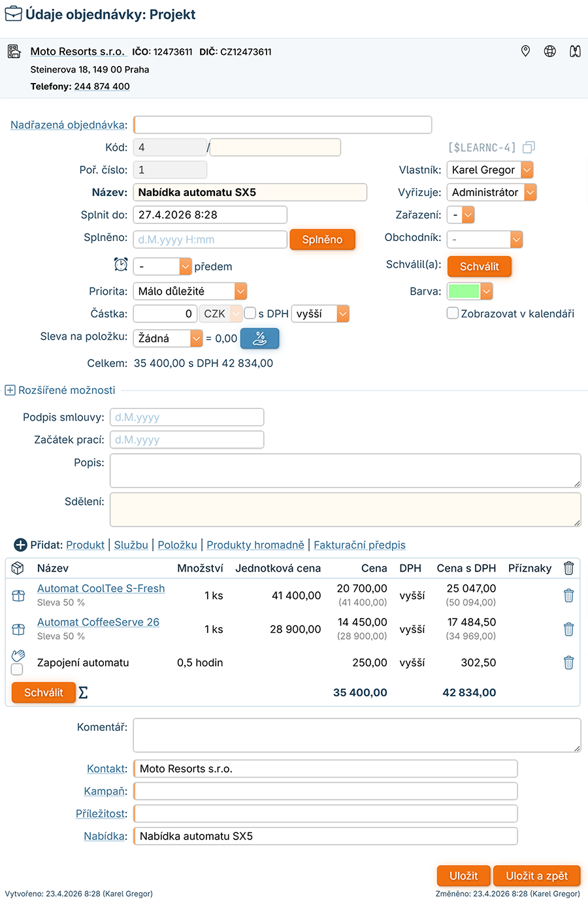Check 'Zobrazovat v kalendáři' checkbox

pyautogui.click(x=452, y=314)
